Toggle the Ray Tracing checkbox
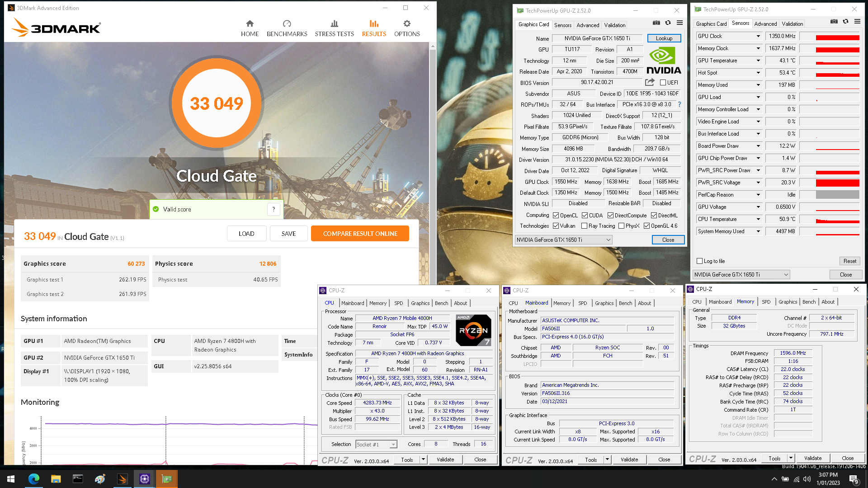The width and height of the screenshot is (868, 488). (584, 226)
